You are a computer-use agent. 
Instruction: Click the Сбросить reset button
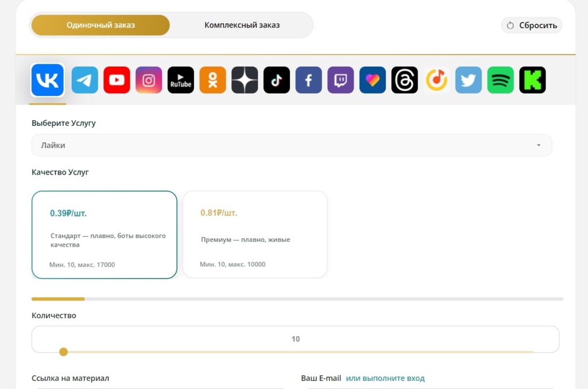click(532, 25)
